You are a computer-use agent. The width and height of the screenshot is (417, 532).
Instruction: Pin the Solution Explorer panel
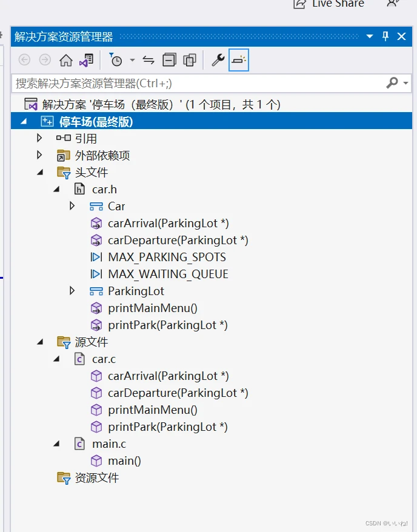[x=385, y=36]
